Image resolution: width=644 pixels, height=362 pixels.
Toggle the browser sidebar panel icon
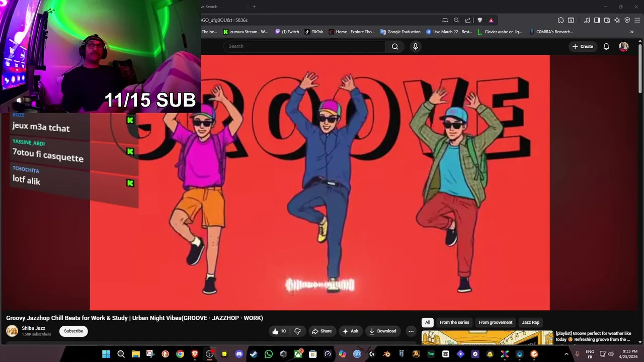point(597,20)
